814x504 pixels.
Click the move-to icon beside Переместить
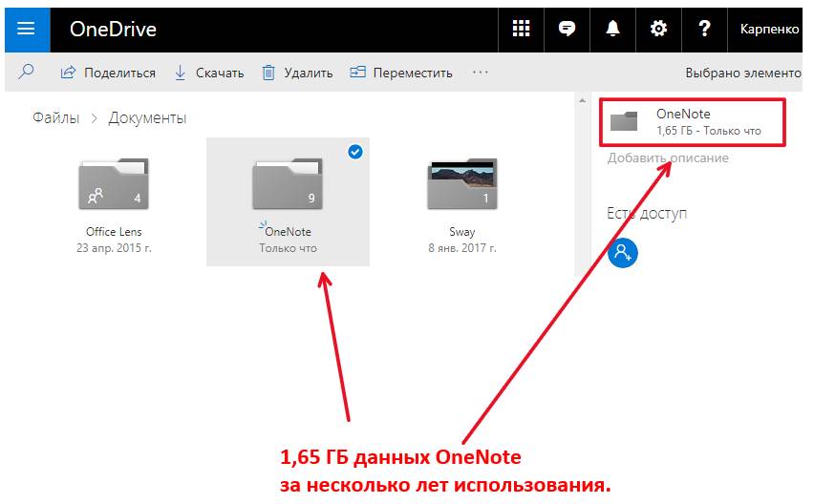pyautogui.click(x=357, y=73)
